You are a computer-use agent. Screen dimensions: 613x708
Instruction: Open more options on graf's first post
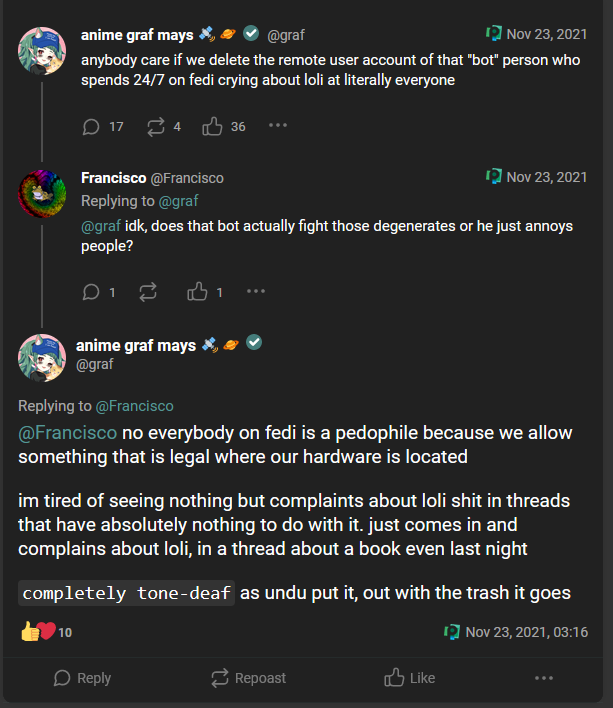pyautogui.click(x=278, y=126)
